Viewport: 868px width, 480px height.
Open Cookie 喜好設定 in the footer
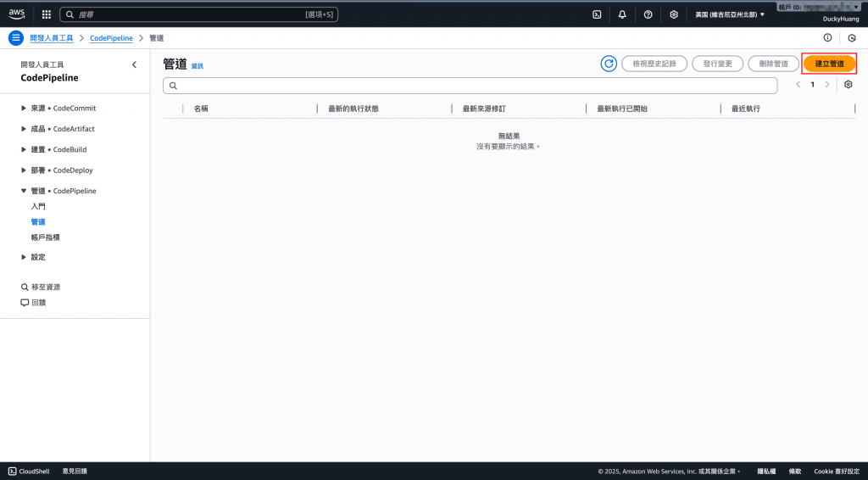coord(837,472)
